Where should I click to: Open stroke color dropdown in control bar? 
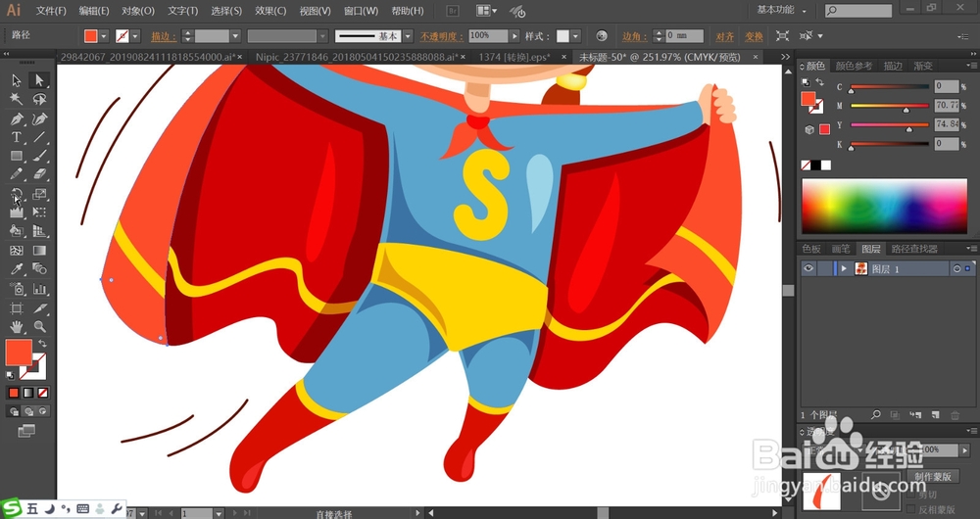(135, 36)
